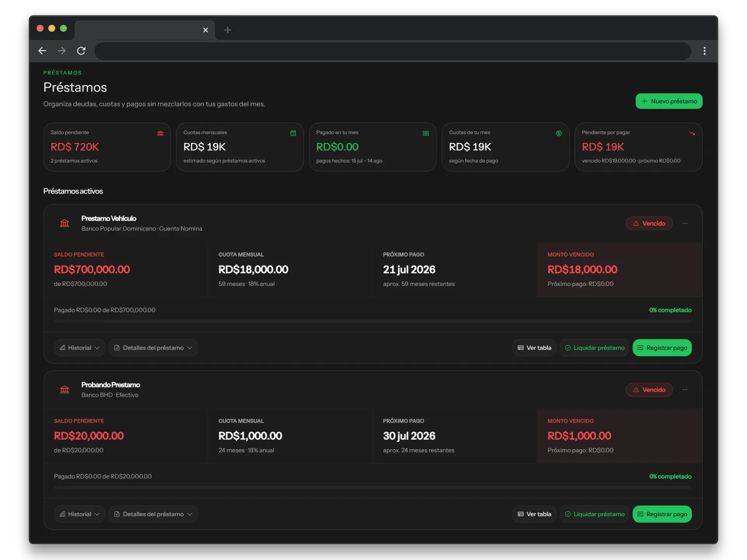Click icon on Pagado en tu mes card
Screen dimensions: 747x560
click(x=426, y=133)
